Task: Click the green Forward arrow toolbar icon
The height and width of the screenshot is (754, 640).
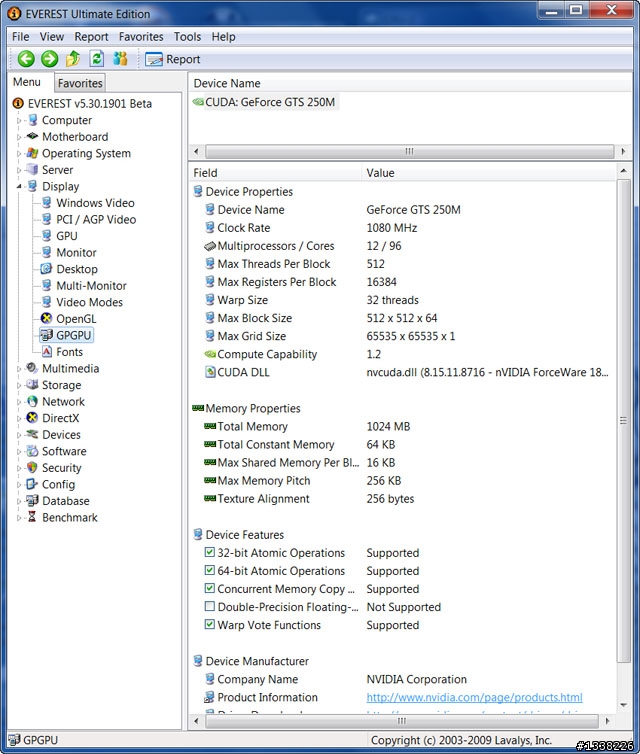Action: coord(49,59)
